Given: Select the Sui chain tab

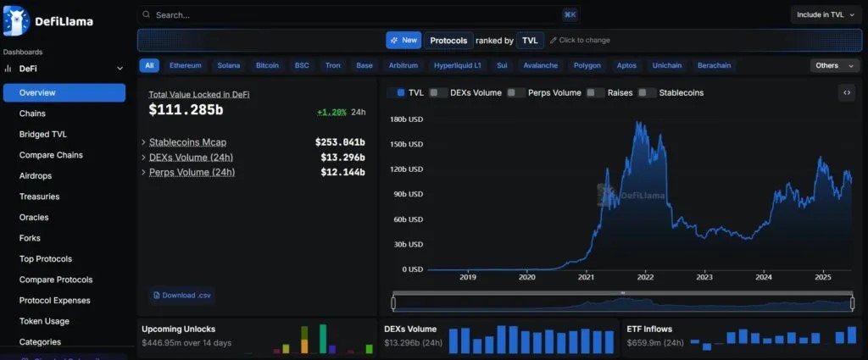Looking at the screenshot, I should point(502,65).
